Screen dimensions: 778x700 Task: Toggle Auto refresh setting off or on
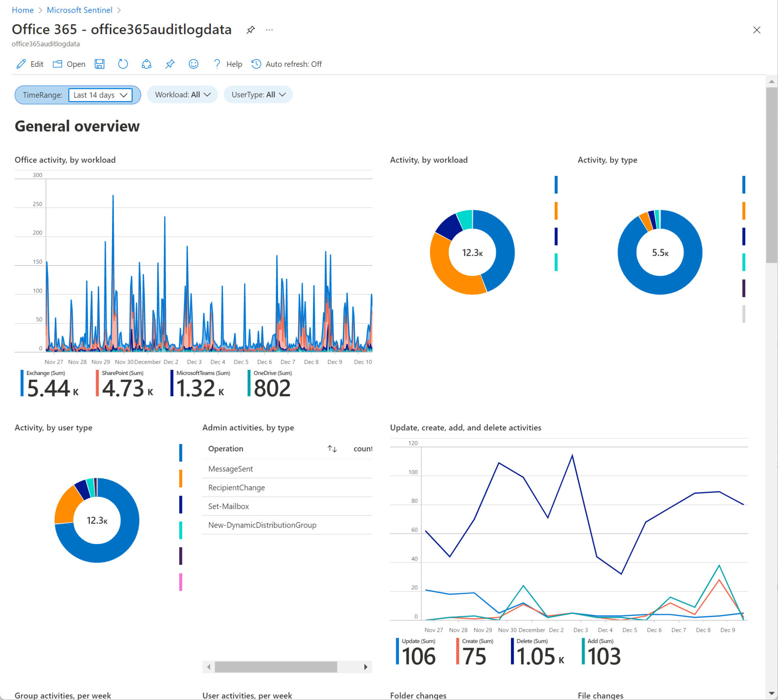point(293,64)
